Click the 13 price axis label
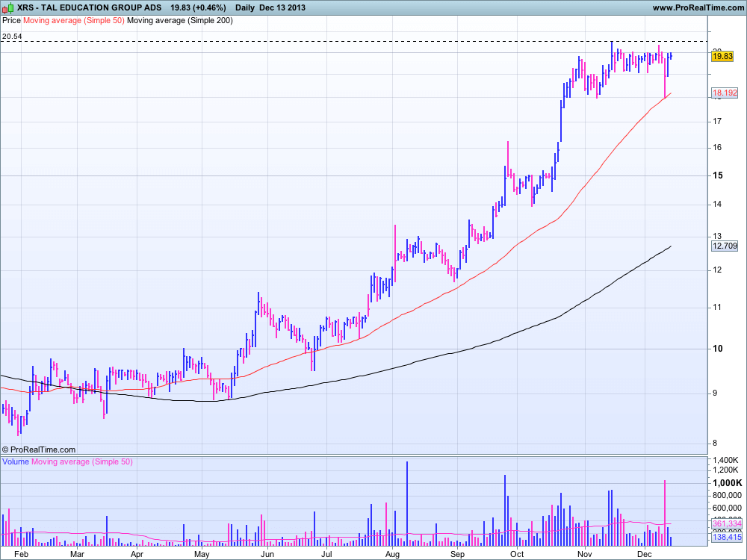747x560 pixels. click(717, 236)
